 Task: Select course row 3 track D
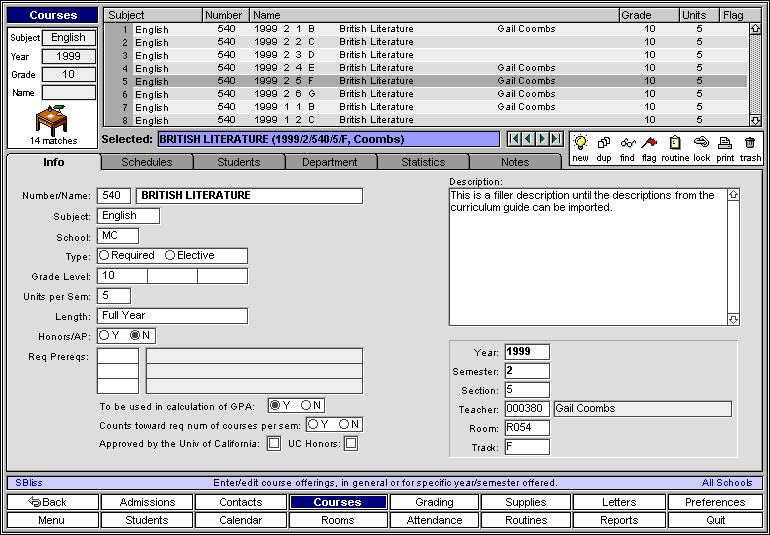tap(425, 55)
